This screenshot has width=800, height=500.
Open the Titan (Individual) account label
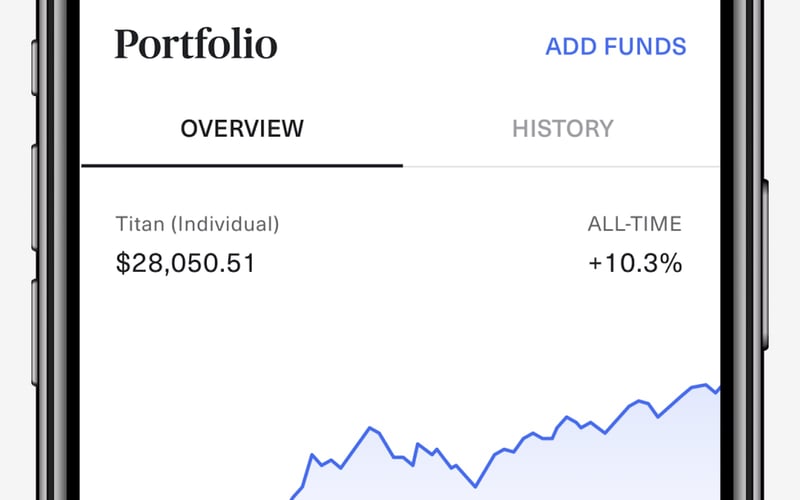point(198,224)
